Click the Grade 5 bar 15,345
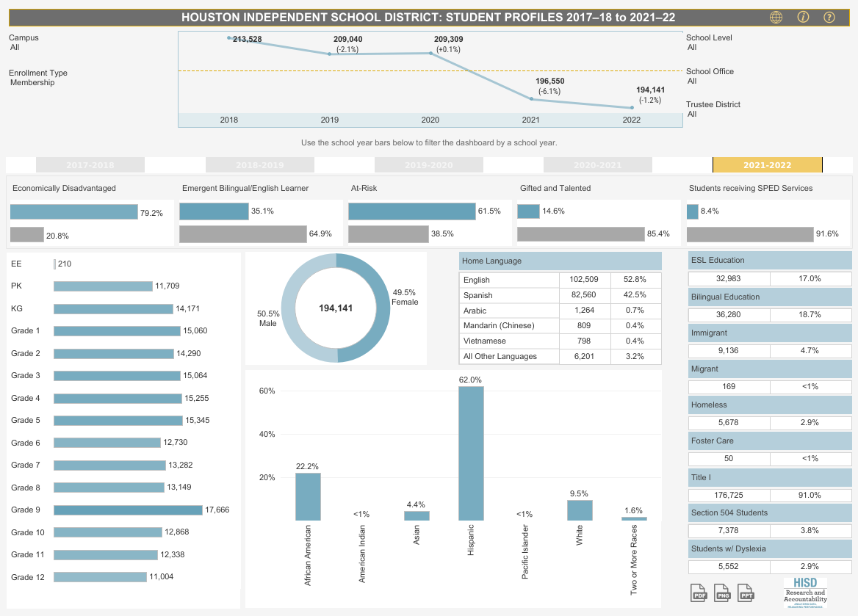Image resolution: width=858 pixels, height=616 pixels. click(x=118, y=421)
